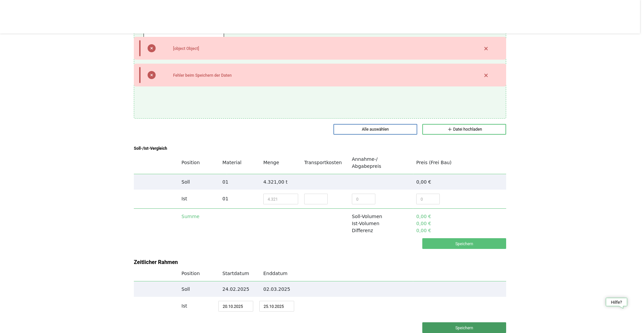Click the green dashed file drop area
Viewport: 644px width, 333px height.
[x=320, y=103]
